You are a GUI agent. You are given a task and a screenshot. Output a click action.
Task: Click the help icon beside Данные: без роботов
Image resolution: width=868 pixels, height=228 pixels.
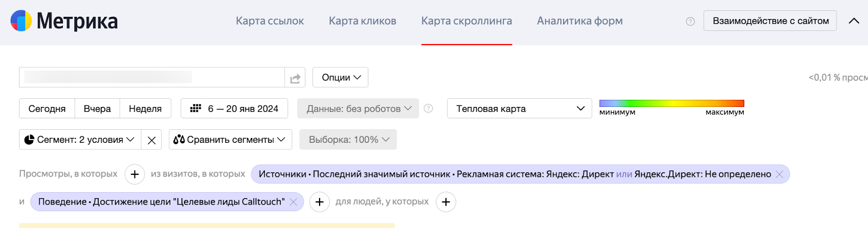(x=428, y=109)
